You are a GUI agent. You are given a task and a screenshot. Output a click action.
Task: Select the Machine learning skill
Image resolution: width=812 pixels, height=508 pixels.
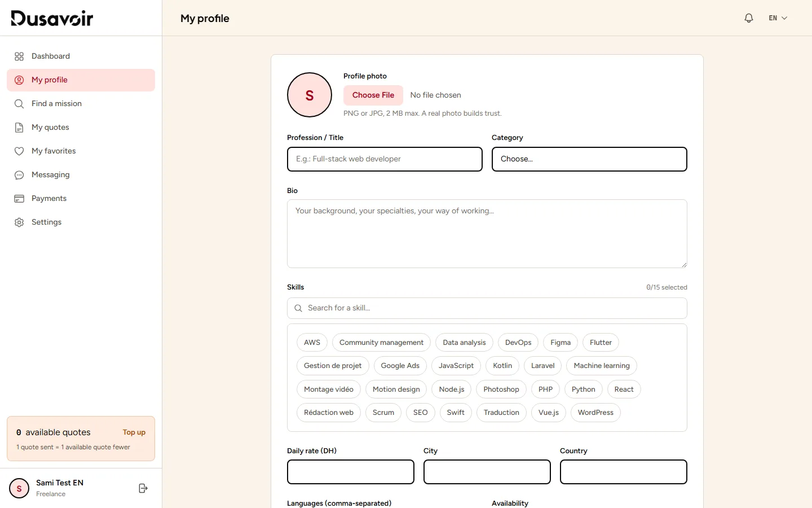click(x=602, y=366)
